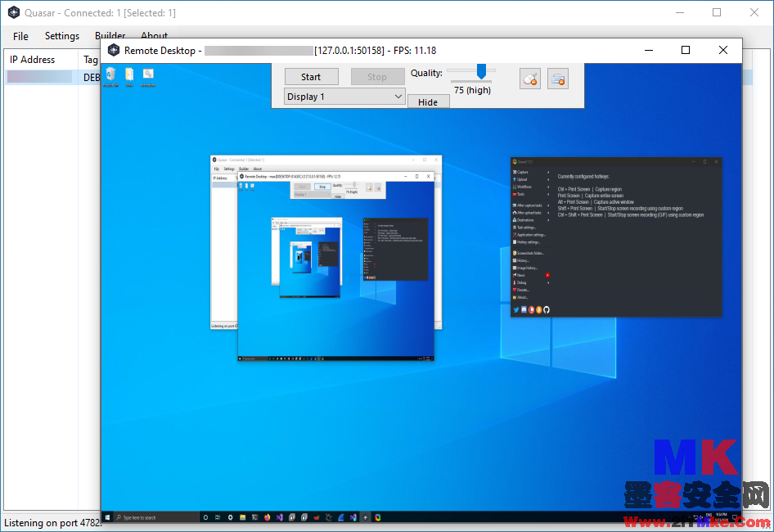Image resolution: width=774 pixels, height=532 pixels.
Task: Open the Settings gear in the remote taskbar
Action: click(231, 516)
